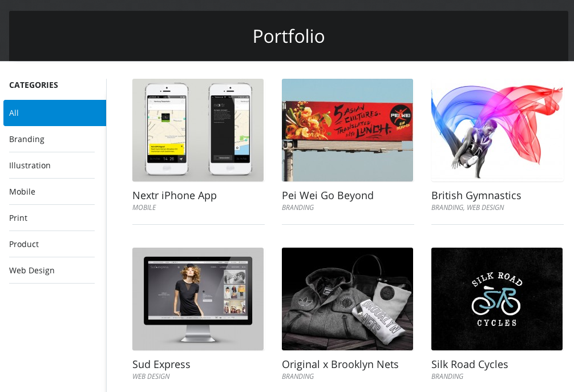Open the Silk Road Cycles logo thumbnail

pyautogui.click(x=497, y=299)
